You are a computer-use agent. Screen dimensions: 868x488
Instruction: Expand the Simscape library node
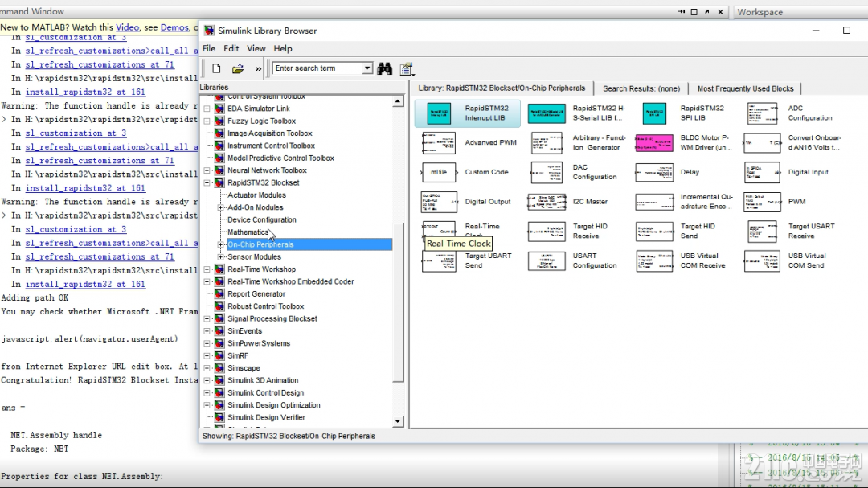coord(207,368)
